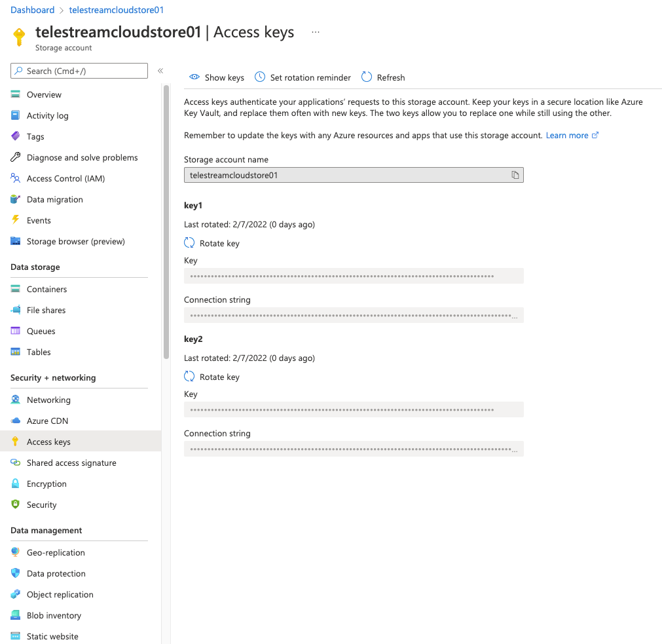Click the Geo-replication globe icon

click(15, 552)
